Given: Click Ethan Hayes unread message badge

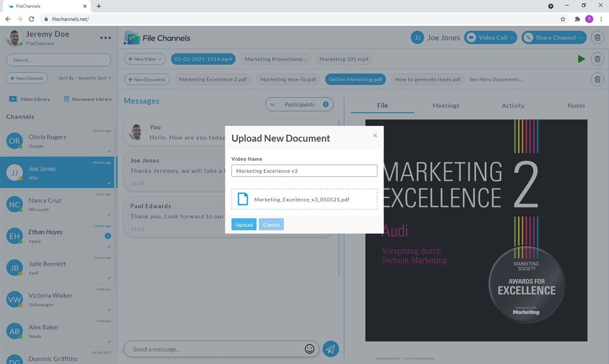Looking at the screenshot, I should (x=108, y=236).
